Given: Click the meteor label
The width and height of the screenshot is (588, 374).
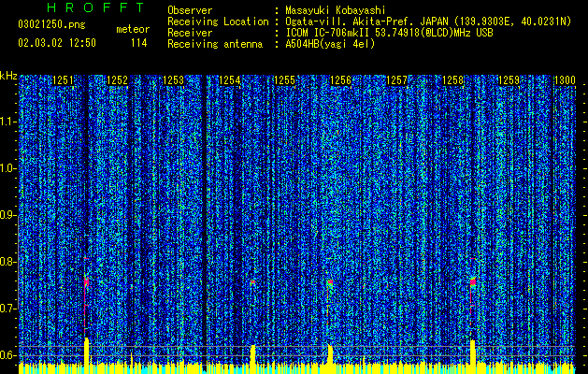Looking at the screenshot, I should 133,29.
